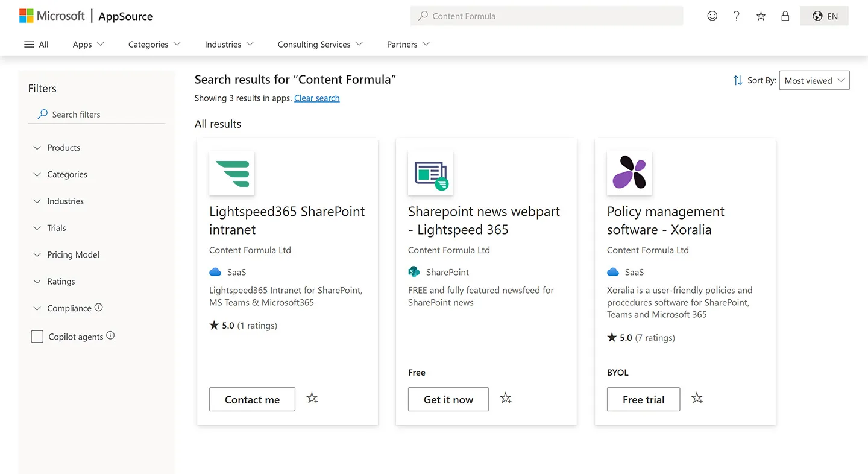
Task: Click the BYOL pricing label
Action: tap(618, 373)
